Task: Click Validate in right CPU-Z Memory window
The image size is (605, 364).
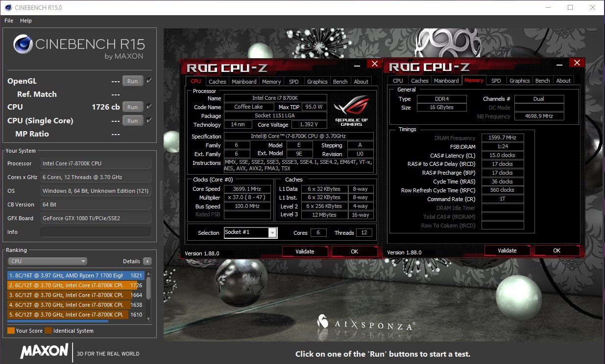Action: [x=507, y=250]
